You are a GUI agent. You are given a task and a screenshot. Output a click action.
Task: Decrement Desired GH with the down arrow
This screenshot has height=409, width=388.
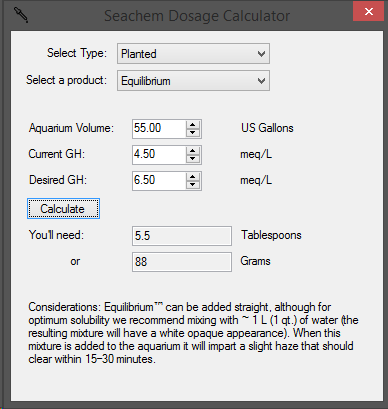[x=193, y=185]
